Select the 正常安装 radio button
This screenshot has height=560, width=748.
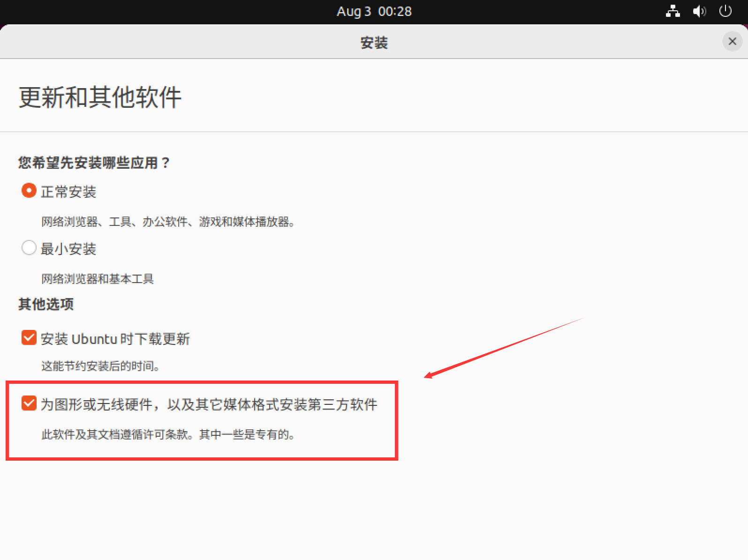tap(29, 191)
